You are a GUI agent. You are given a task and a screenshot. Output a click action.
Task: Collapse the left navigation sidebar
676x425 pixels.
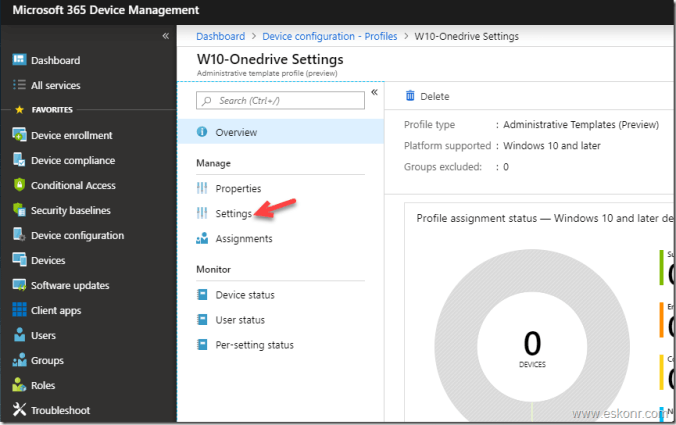(166, 36)
